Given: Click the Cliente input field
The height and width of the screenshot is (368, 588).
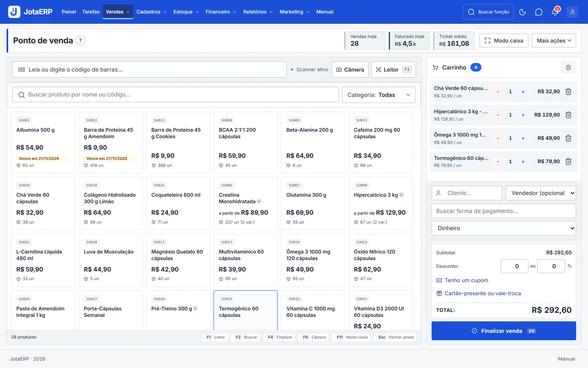Looking at the screenshot, I should point(467,193).
